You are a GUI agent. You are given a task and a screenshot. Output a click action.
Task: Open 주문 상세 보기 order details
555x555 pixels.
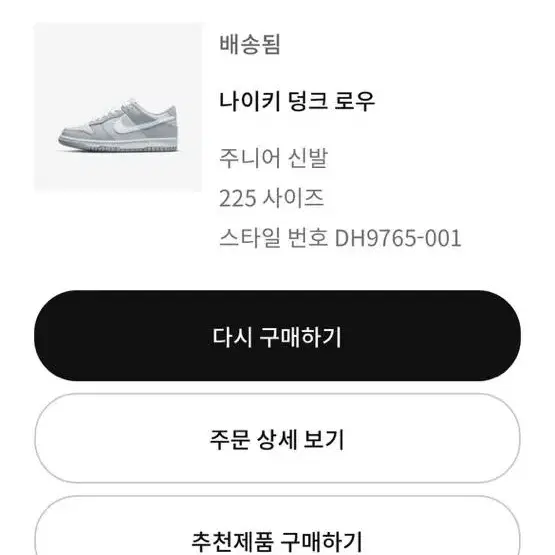click(x=277, y=439)
